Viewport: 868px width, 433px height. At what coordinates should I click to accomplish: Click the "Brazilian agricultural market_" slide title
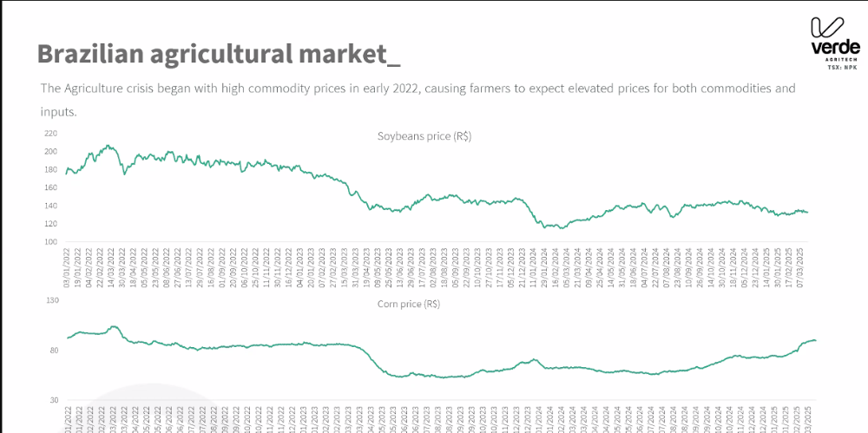point(219,54)
